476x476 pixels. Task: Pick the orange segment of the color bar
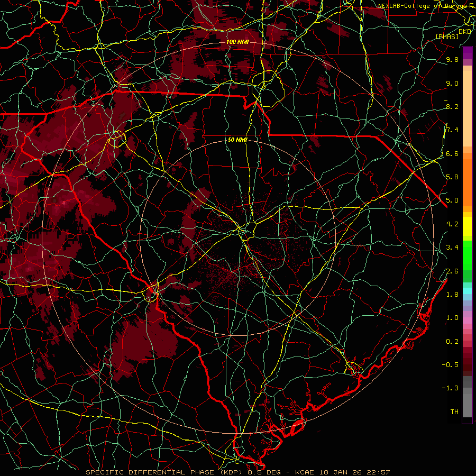click(467, 182)
